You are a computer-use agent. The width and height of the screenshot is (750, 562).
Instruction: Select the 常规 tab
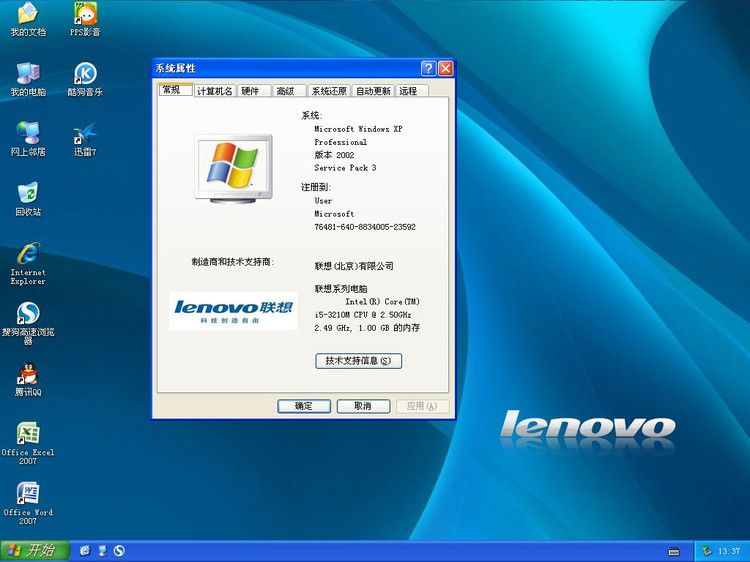coord(175,90)
